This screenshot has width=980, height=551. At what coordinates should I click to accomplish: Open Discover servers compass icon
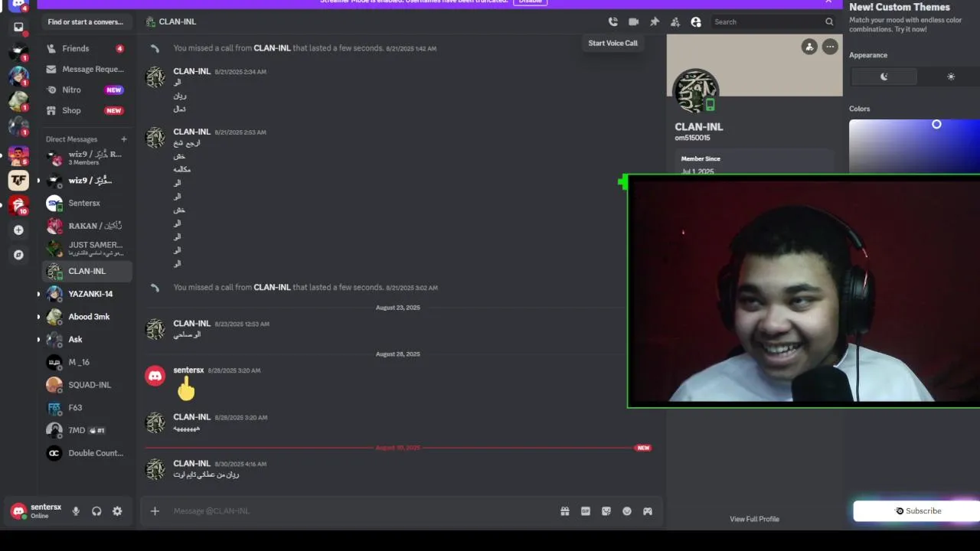(x=18, y=255)
